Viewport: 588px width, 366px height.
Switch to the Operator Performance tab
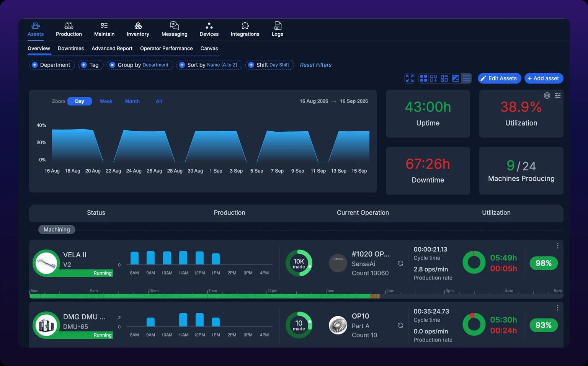[167, 48]
